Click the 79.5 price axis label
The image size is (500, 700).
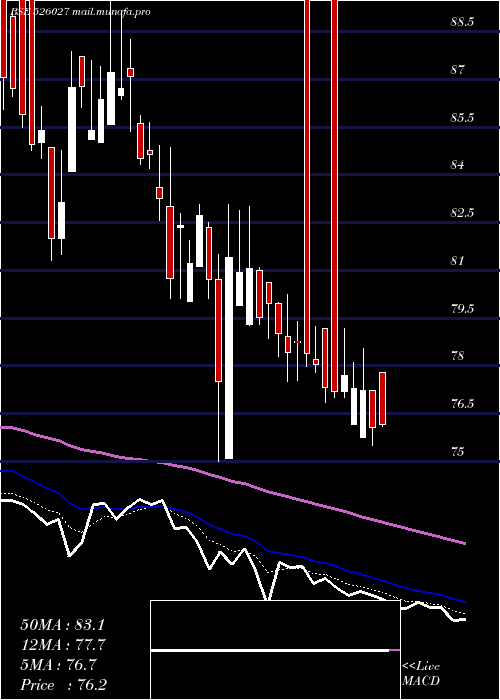tap(462, 308)
